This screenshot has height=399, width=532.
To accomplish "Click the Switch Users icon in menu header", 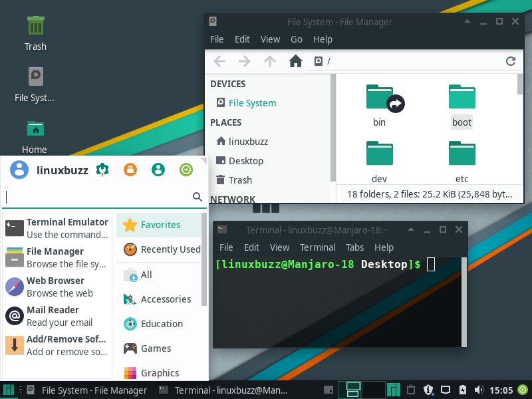I will click(158, 170).
